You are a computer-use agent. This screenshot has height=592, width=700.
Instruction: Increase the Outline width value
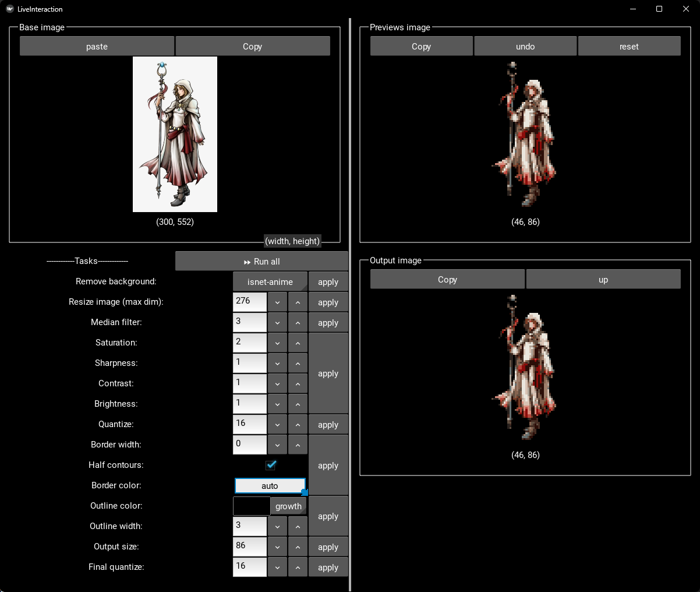click(x=298, y=527)
